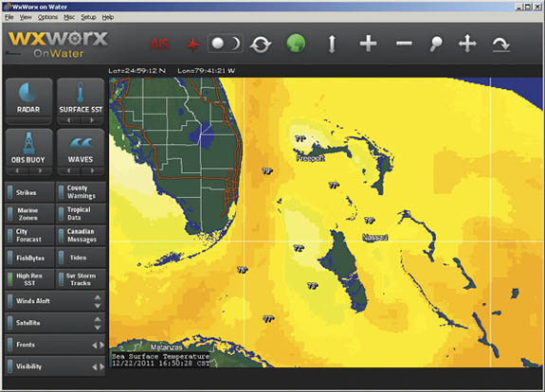Click the Sea Surface Temperature caption
Screen dimensions: 545x392
(160, 357)
